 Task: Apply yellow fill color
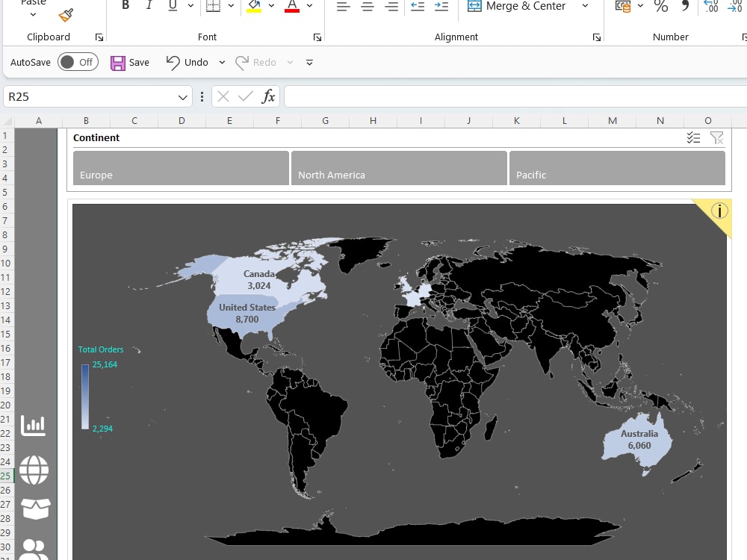(254, 6)
